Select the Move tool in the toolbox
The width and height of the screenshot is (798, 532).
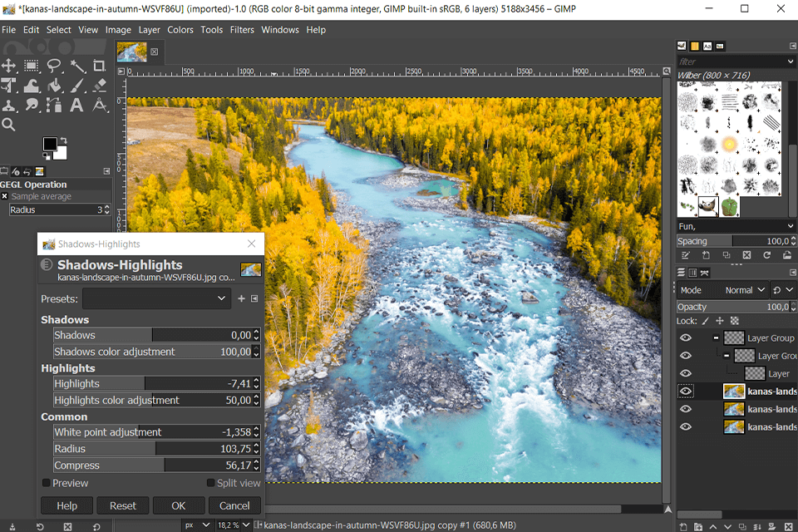(x=8, y=66)
